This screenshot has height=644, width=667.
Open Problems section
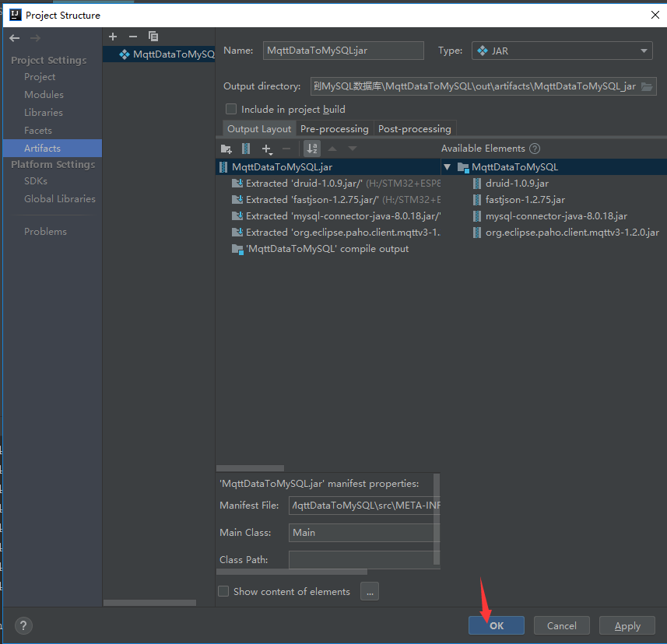(x=45, y=232)
